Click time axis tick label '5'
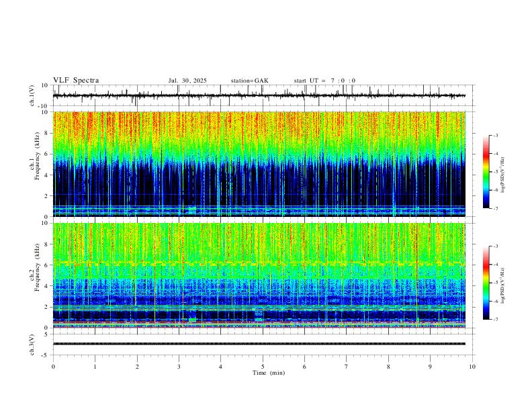Image resolution: width=532 pixels, height=411 pixels. click(x=263, y=367)
